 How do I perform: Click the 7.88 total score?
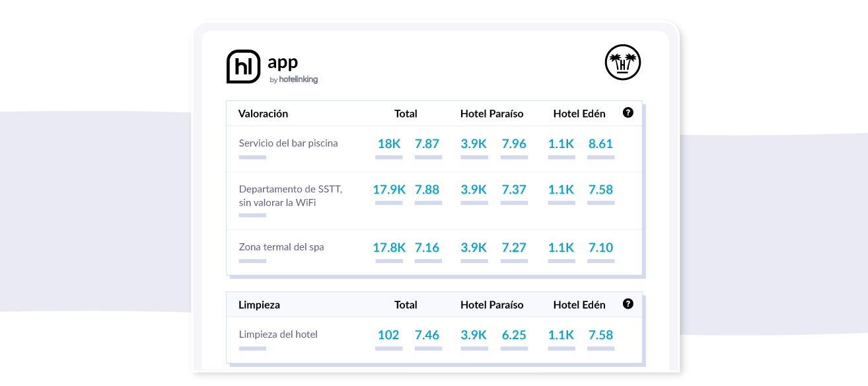427,190
